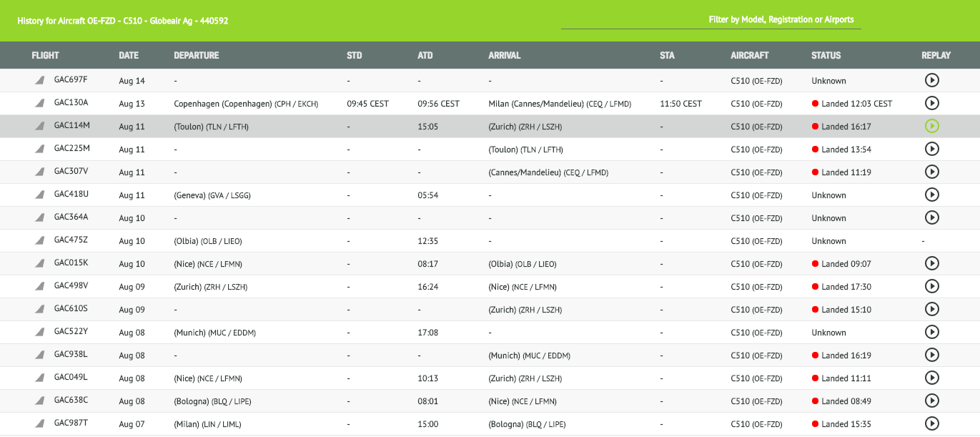Image resolution: width=980 pixels, height=437 pixels.
Task: Play replay for flight GAC638C
Action: [931, 401]
